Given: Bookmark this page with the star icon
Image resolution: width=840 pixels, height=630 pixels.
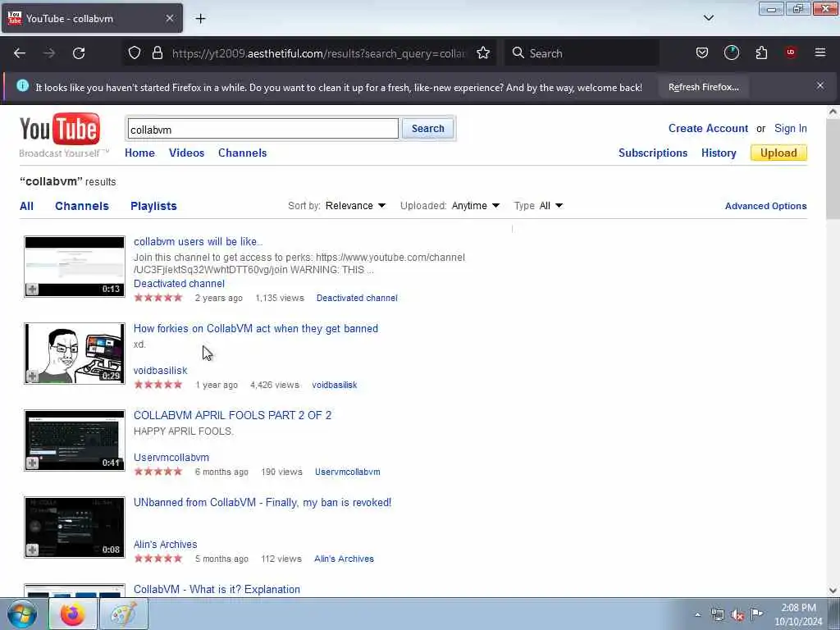Looking at the screenshot, I should (x=483, y=53).
